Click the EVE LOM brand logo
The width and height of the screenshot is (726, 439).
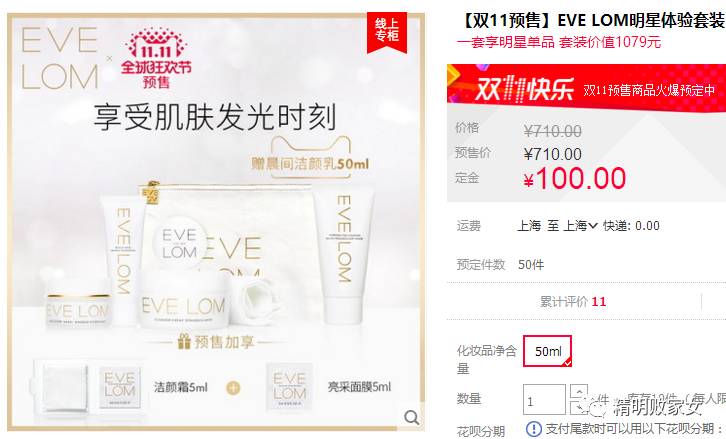click(x=60, y=57)
